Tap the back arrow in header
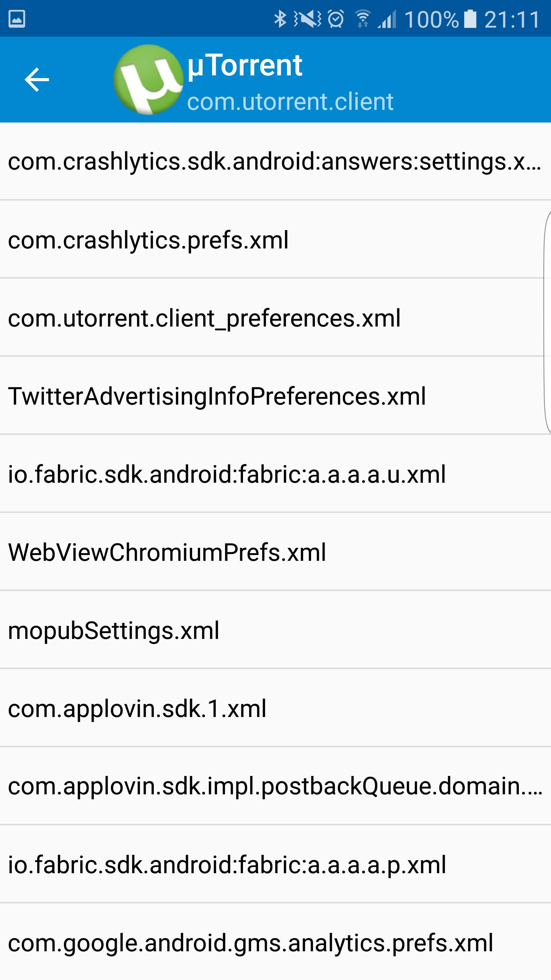 [37, 80]
